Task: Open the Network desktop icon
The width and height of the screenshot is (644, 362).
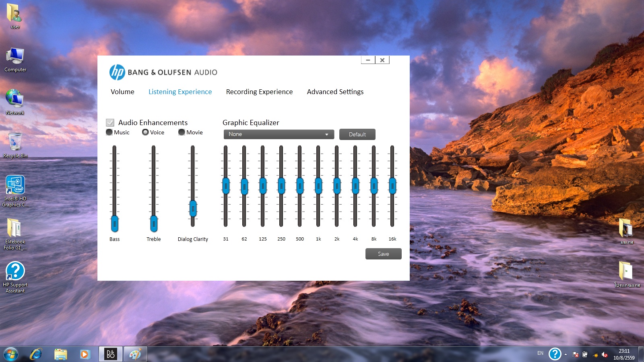Action: point(15,102)
